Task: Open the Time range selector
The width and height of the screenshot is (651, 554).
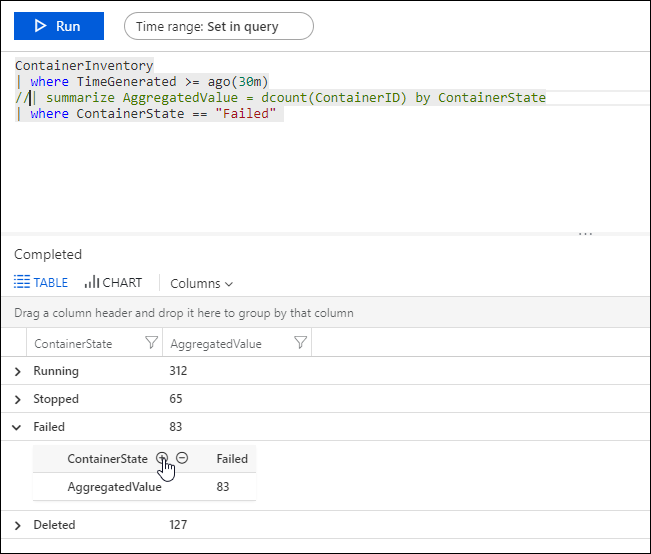Action: tap(218, 27)
